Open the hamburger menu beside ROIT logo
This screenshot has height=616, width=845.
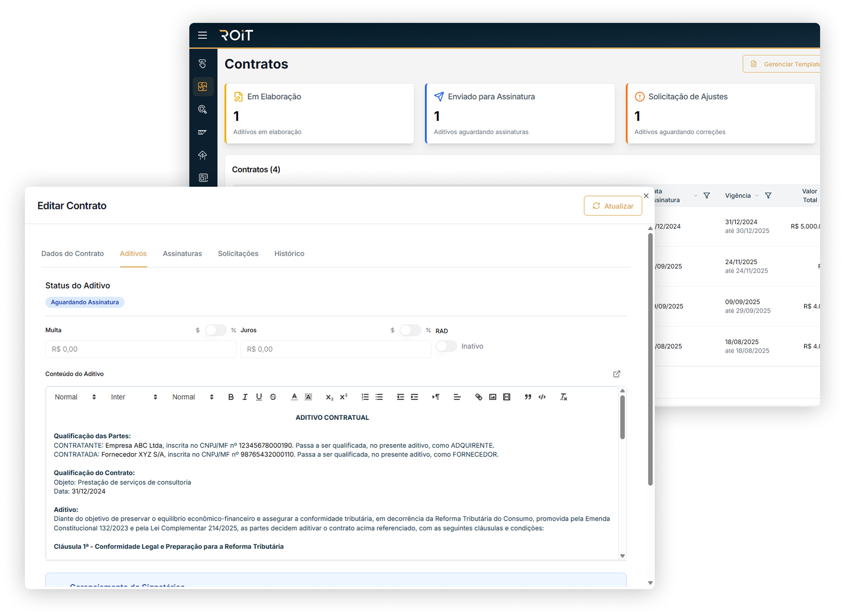click(202, 35)
